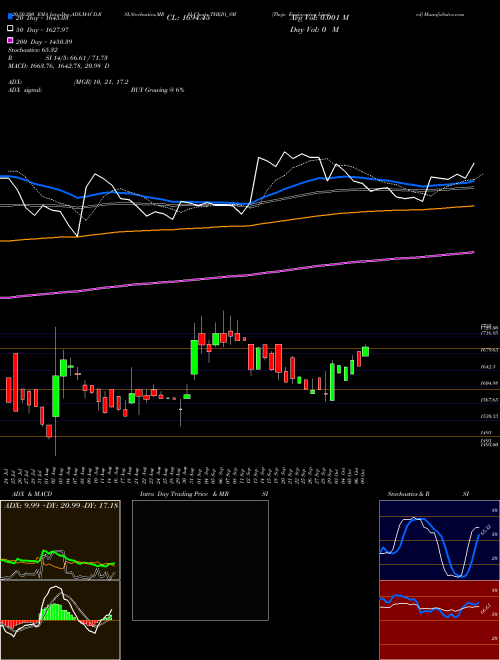500x660 pixels.
Task: Select the 50 Day = 1627.97 label
Action: [x=42, y=30]
